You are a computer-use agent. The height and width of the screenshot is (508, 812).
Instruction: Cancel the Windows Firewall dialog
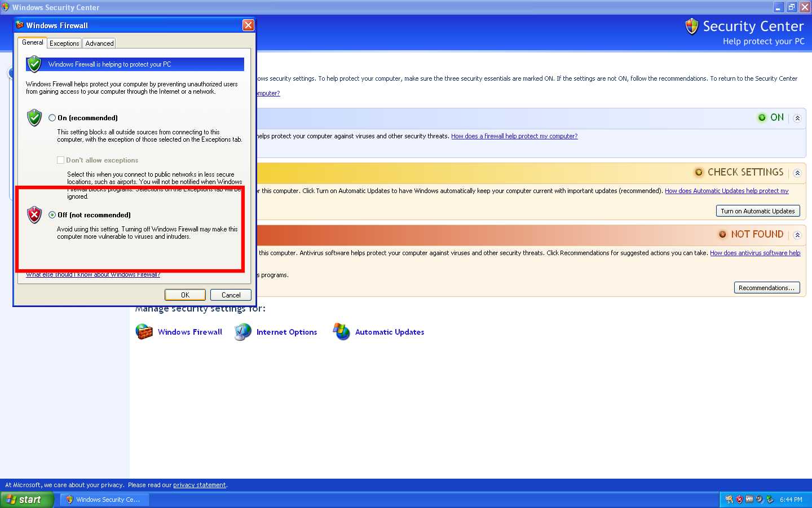pyautogui.click(x=231, y=295)
